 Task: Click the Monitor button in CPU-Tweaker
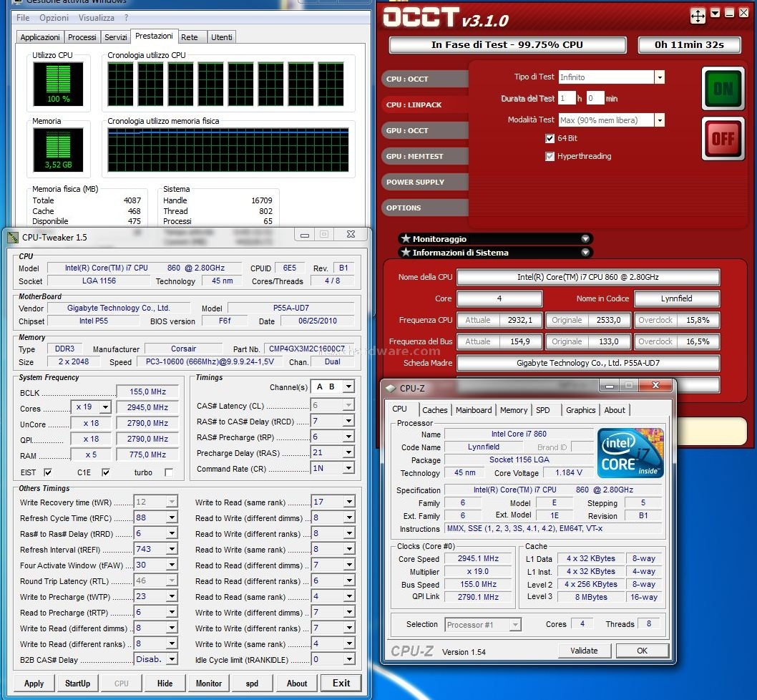pyautogui.click(x=208, y=683)
